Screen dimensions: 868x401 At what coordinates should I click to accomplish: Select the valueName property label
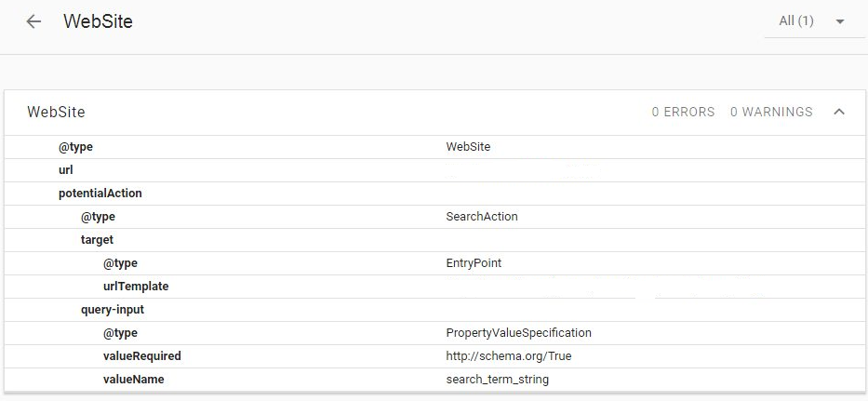click(x=133, y=380)
